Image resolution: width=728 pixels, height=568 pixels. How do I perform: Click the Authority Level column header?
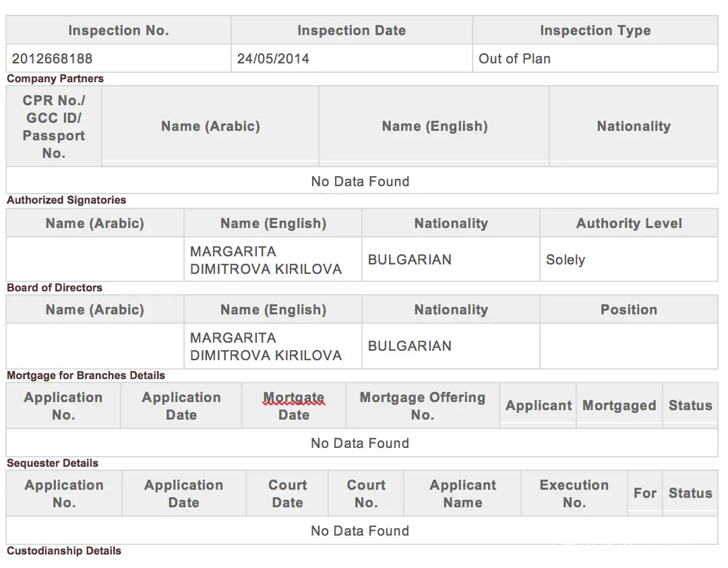pos(629,223)
